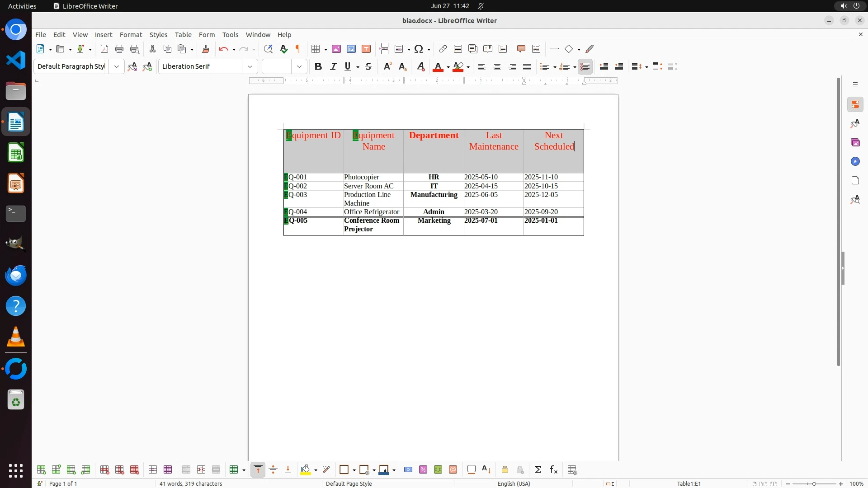Viewport: 868px width, 488px height.
Task: Click the Sum formula icon
Action: tap(538, 470)
